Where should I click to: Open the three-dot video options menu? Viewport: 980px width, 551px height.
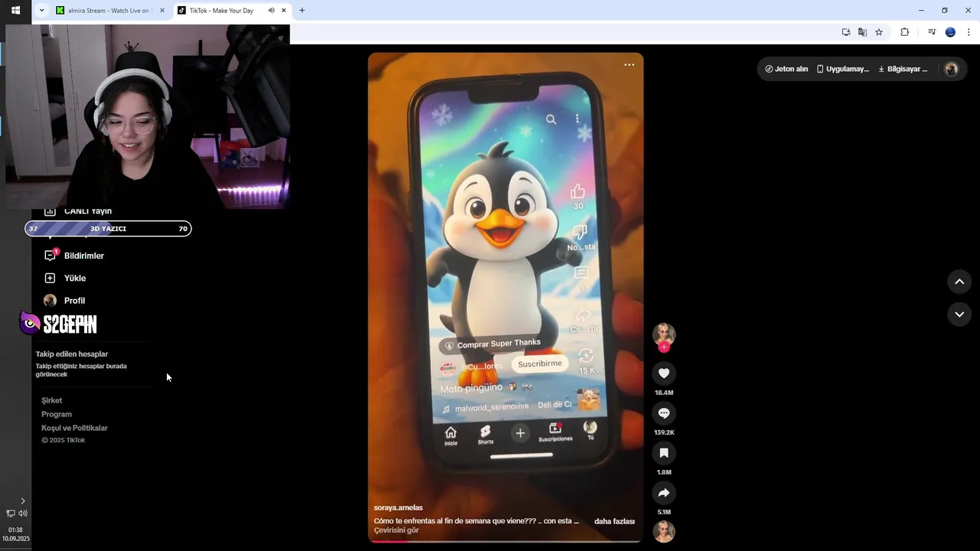pos(629,65)
